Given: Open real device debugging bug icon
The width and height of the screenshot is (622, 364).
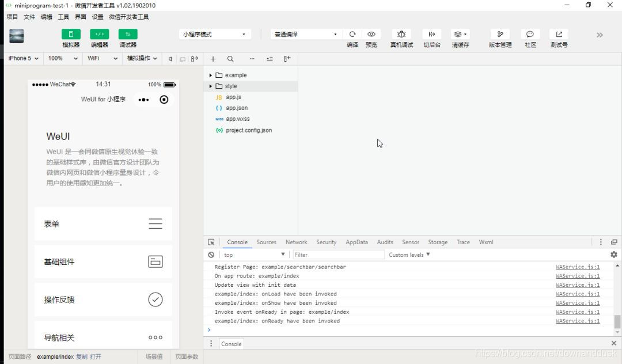Looking at the screenshot, I should (x=401, y=34).
